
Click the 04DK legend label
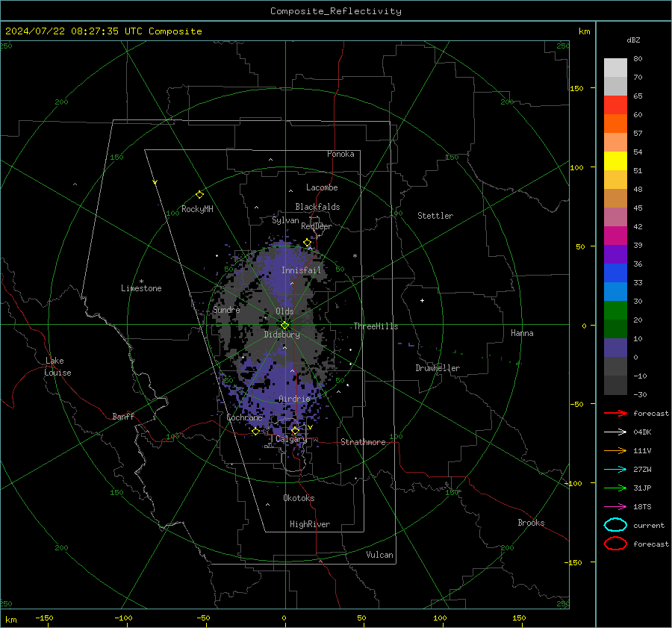[642, 432]
